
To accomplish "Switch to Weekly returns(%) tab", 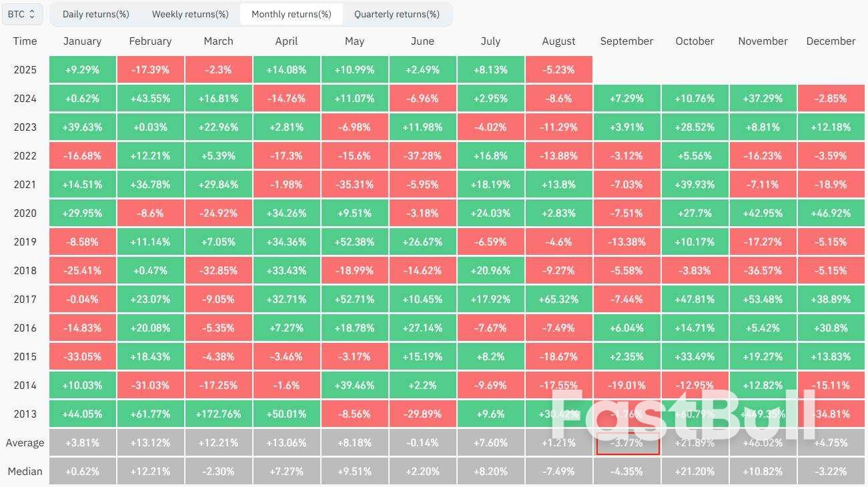I will pos(190,14).
